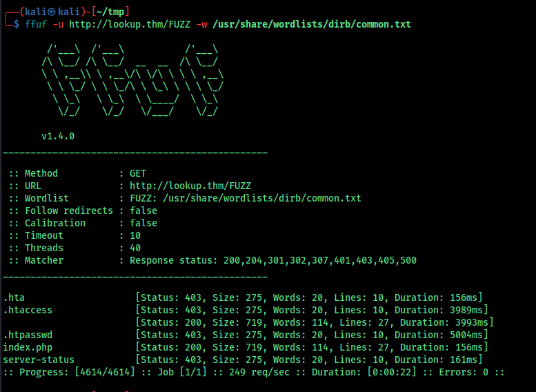The height and width of the screenshot is (392, 536).
Task: Select the server-status result entry
Action: click(x=243, y=360)
